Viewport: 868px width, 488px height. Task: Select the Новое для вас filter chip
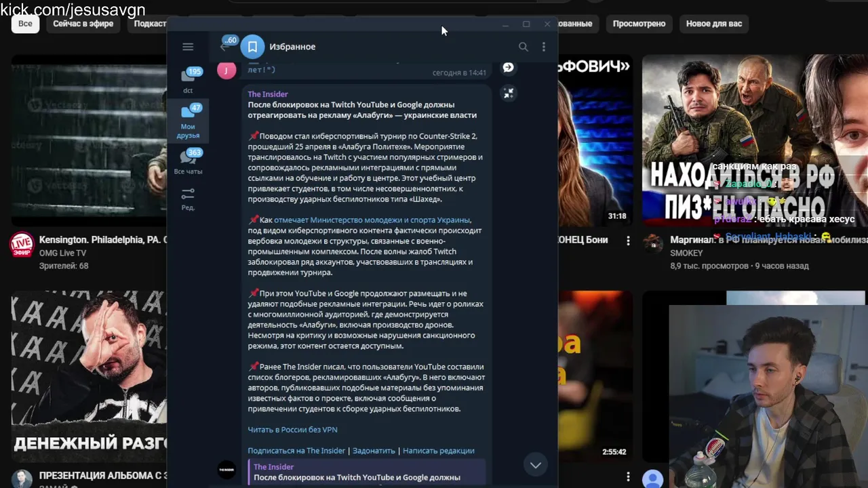(x=714, y=24)
